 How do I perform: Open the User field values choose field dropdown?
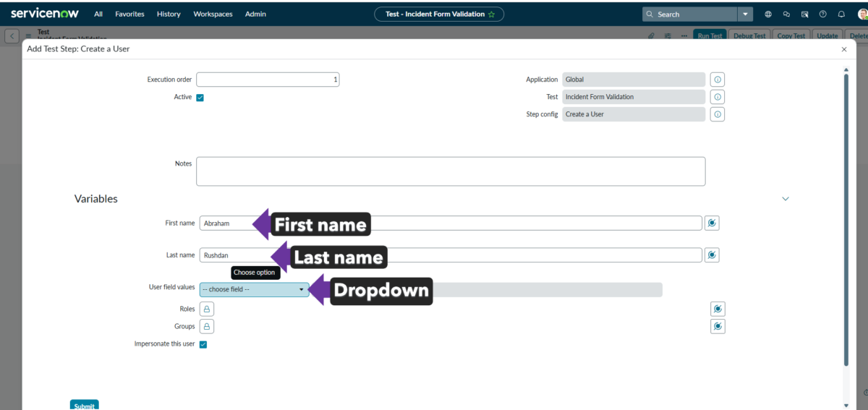click(x=254, y=289)
